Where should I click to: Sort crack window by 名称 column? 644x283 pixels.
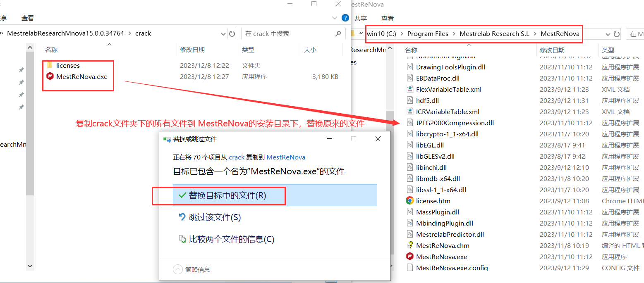[51, 50]
